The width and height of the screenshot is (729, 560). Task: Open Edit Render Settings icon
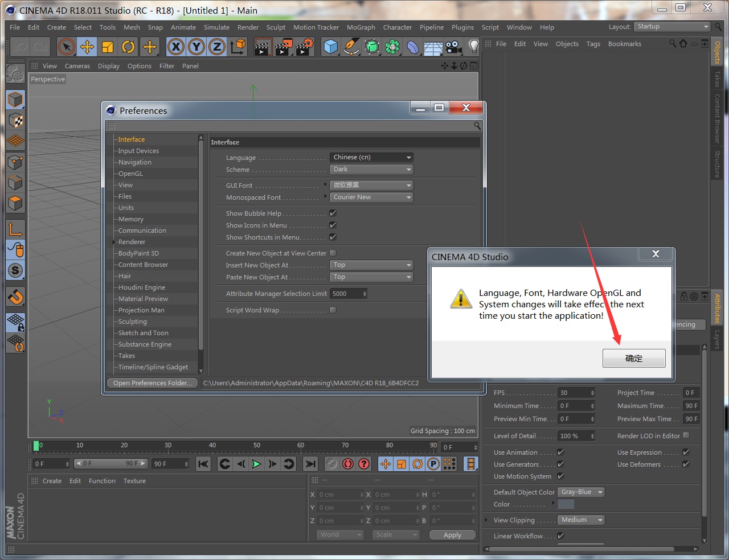(304, 47)
